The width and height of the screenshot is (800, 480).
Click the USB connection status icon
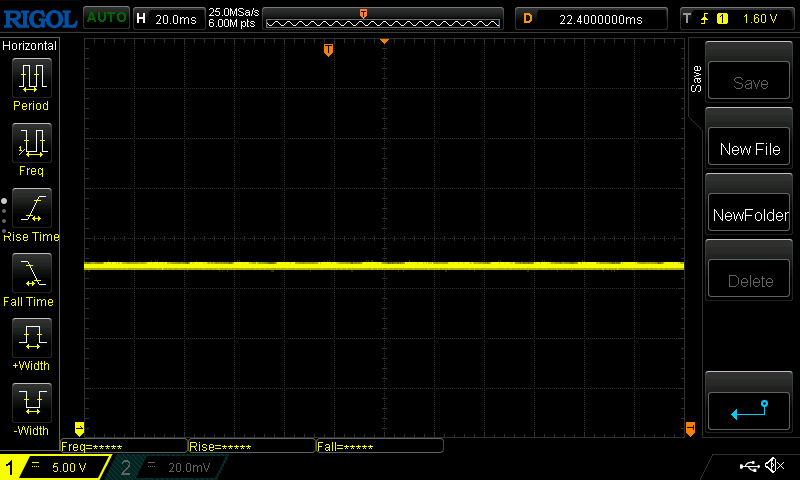pos(749,466)
